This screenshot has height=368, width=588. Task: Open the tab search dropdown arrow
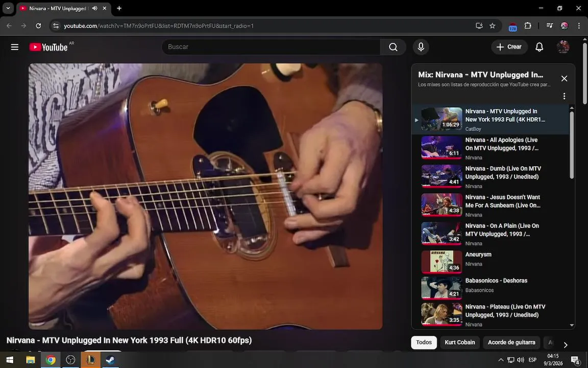[8, 8]
